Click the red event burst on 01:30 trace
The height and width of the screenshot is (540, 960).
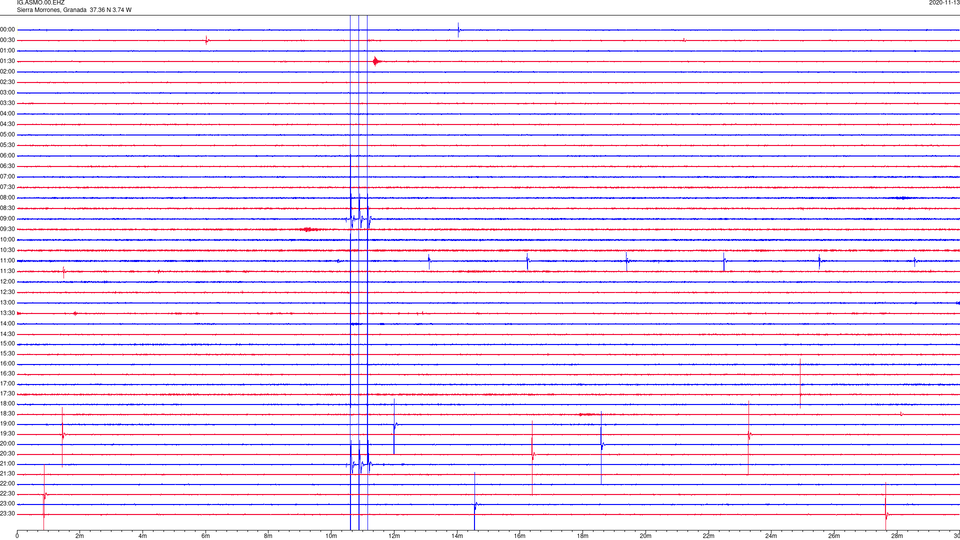coord(377,61)
